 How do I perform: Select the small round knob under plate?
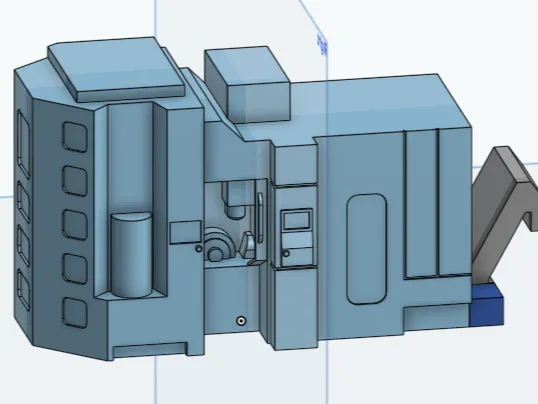[198, 248]
